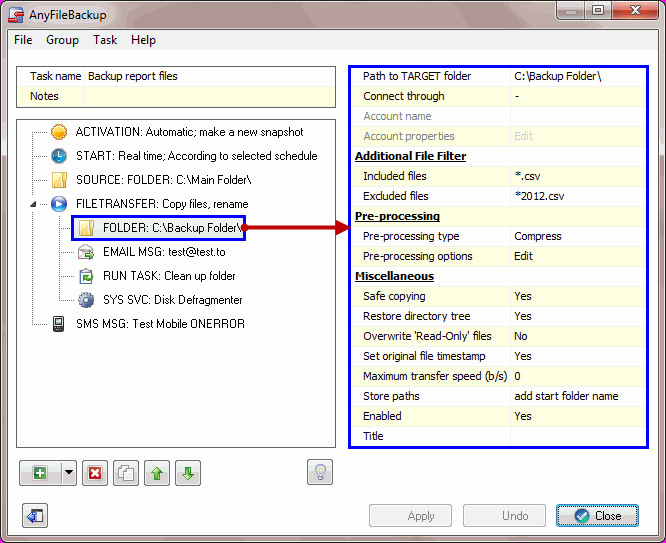Click the FILETRANSFER play icon
Screen dimensions: 666x543
pos(59,204)
